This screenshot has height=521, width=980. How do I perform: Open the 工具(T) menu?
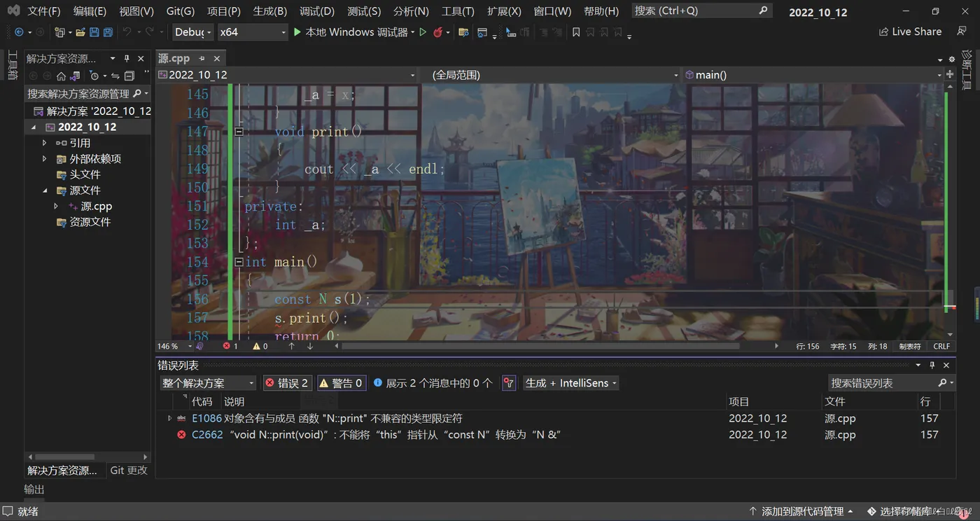pos(458,11)
